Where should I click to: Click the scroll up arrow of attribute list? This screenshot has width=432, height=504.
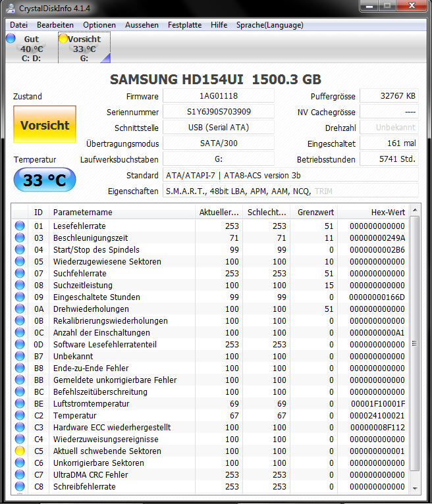pos(415,210)
